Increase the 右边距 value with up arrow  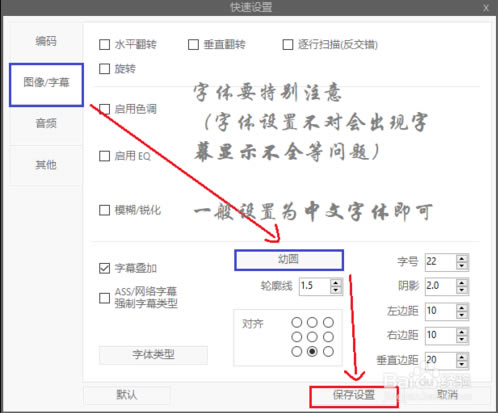click(x=462, y=331)
